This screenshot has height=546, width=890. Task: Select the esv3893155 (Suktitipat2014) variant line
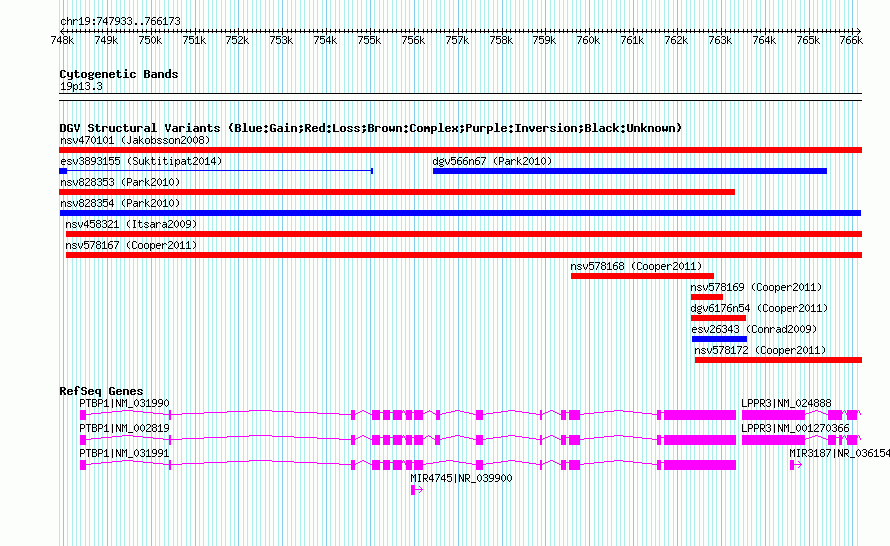[x=216, y=171]
